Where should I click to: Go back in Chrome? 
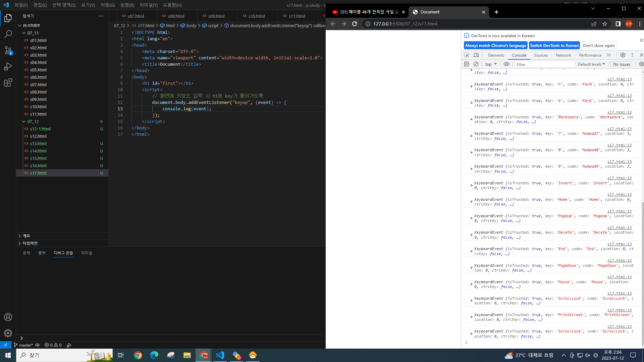coord(333,24)
